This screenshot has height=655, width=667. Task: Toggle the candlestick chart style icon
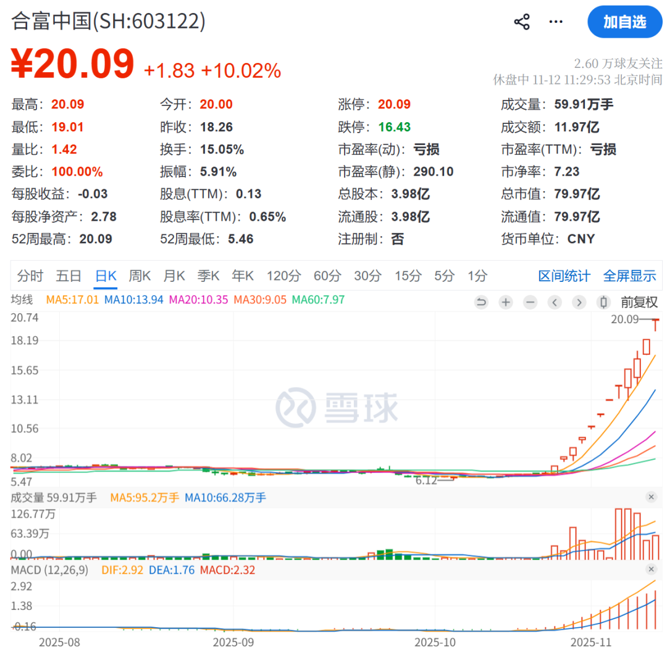pos(603,301)
